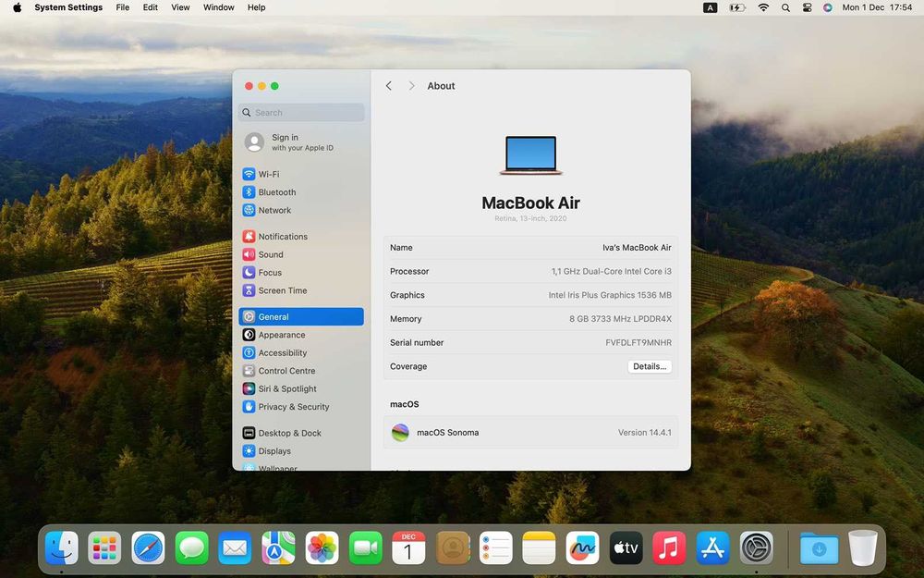Open the Help menu

click(256, 7)
